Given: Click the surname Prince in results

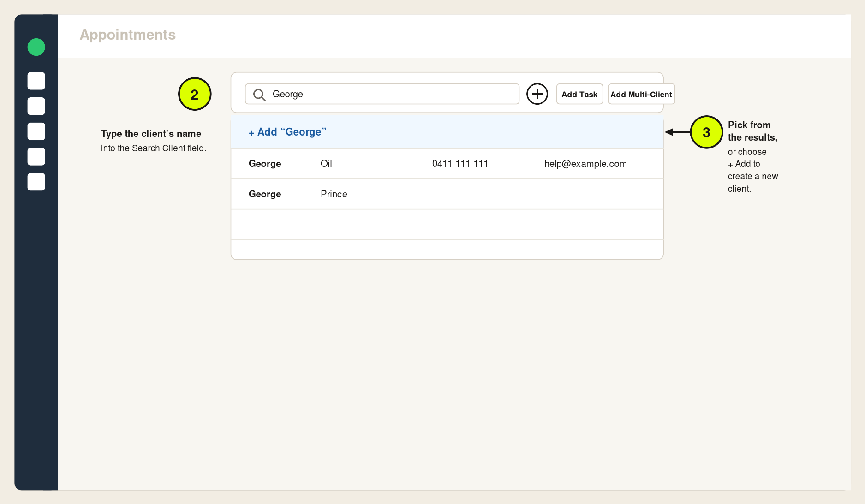Looking at the screenshot, I should click(x=334, y=194).
